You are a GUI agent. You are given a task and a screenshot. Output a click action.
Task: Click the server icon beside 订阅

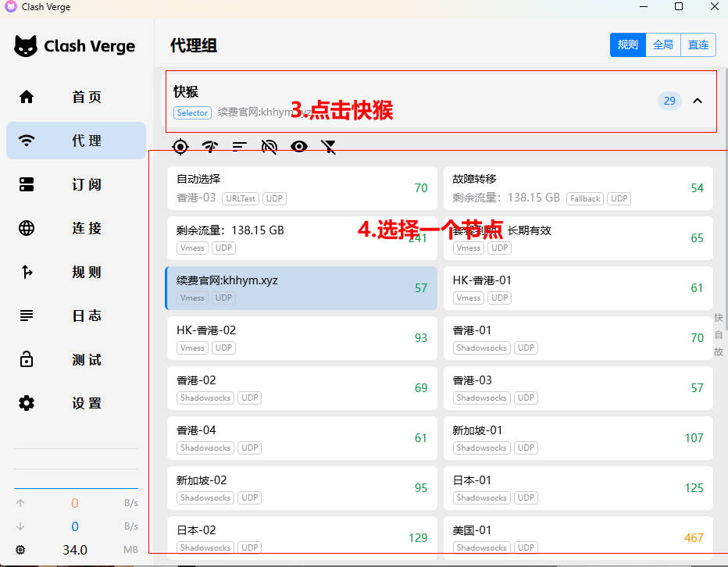[x=27, y=184]
